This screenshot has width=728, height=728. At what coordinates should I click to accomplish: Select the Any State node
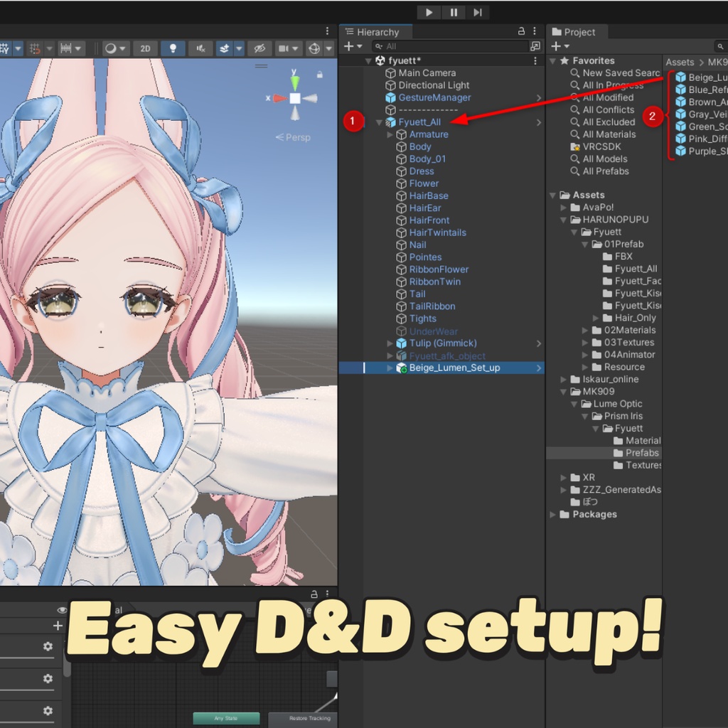tap(226, 718)
